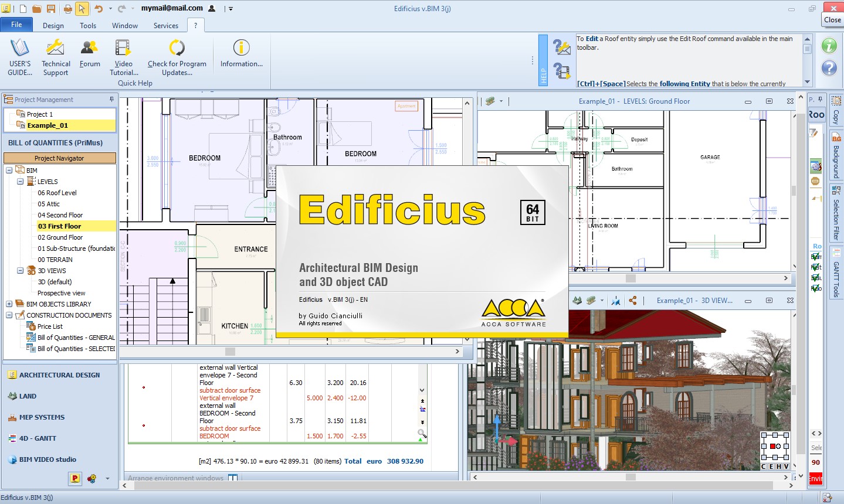Open the Selection Filter side tab

[x=836, y=213]
